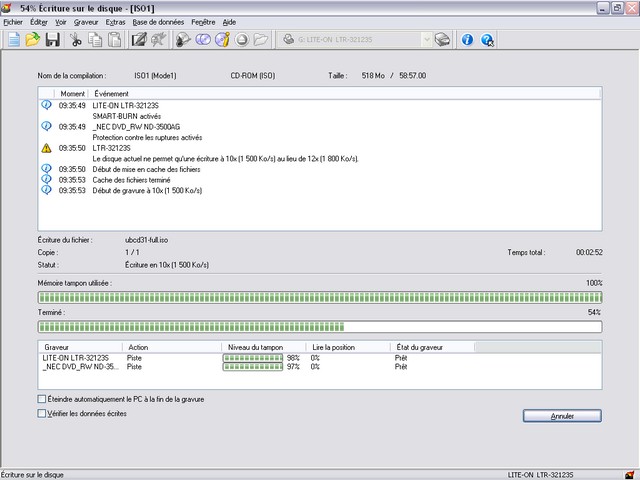Click the Save floppy disk icon
The image size is (640, 480).
52,40
